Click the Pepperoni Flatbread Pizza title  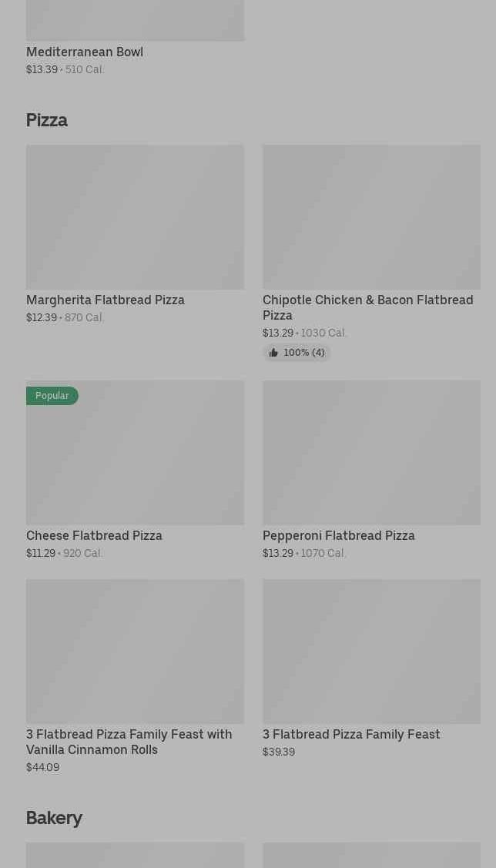[339, 535]
